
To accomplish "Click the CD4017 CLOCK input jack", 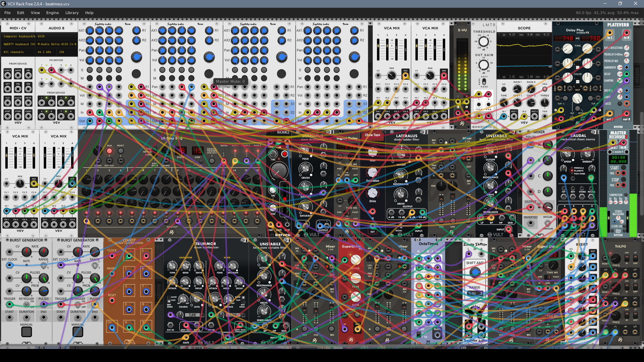I will [x=112, y=256].
